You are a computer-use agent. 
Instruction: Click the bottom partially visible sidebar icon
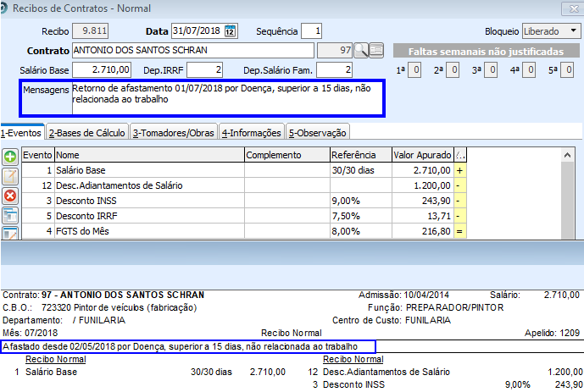coord(10,233)
